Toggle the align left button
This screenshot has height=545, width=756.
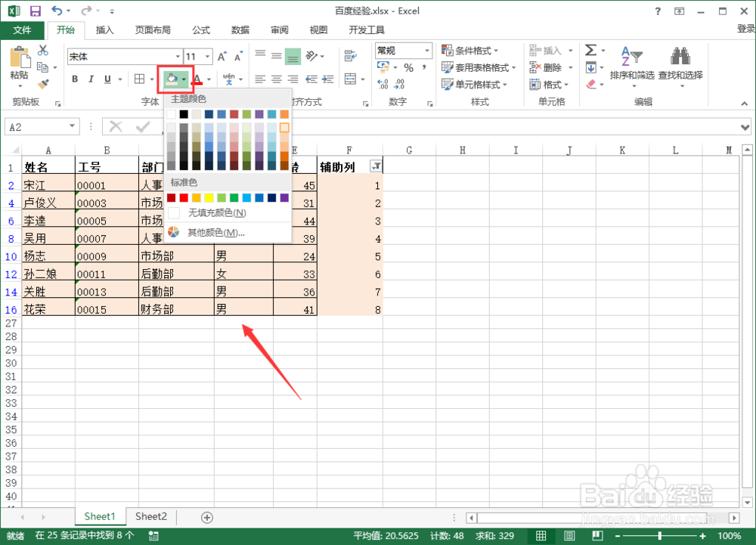coord(260,79)
